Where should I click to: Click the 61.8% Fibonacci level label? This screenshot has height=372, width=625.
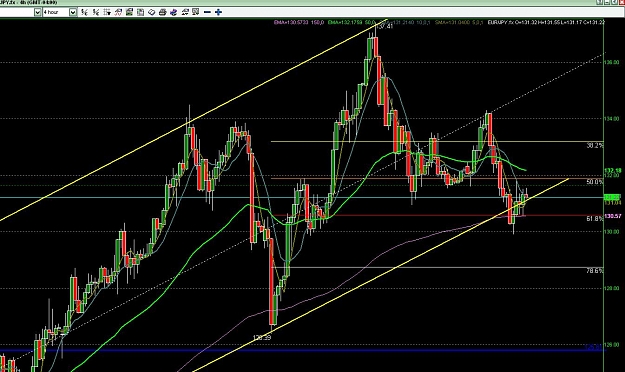pyautogui.click(x=595, y=218)
